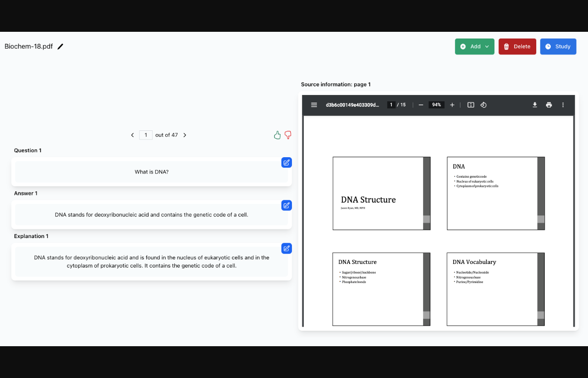
Task: Edit Question 1 with its edit icon
Action: [287, 163]
